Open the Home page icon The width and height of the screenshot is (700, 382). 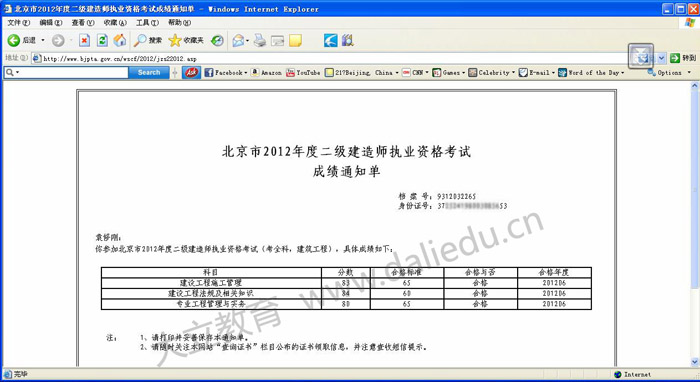pyautogui.click(x=120, y=41)
